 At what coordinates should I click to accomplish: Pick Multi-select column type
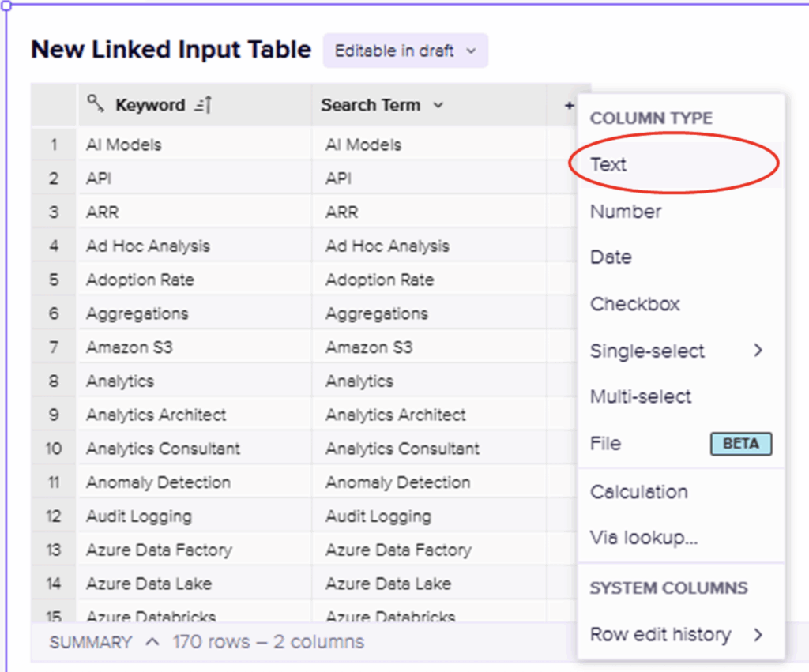coord(640,396)
